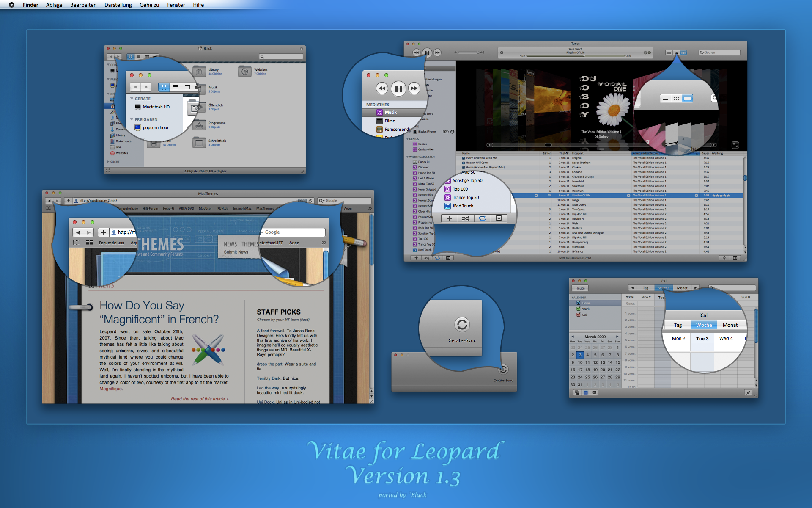Open the iTunes search field magnifier dropdown
Viewport: 812px width, 508px height.
tap(702, 52)
